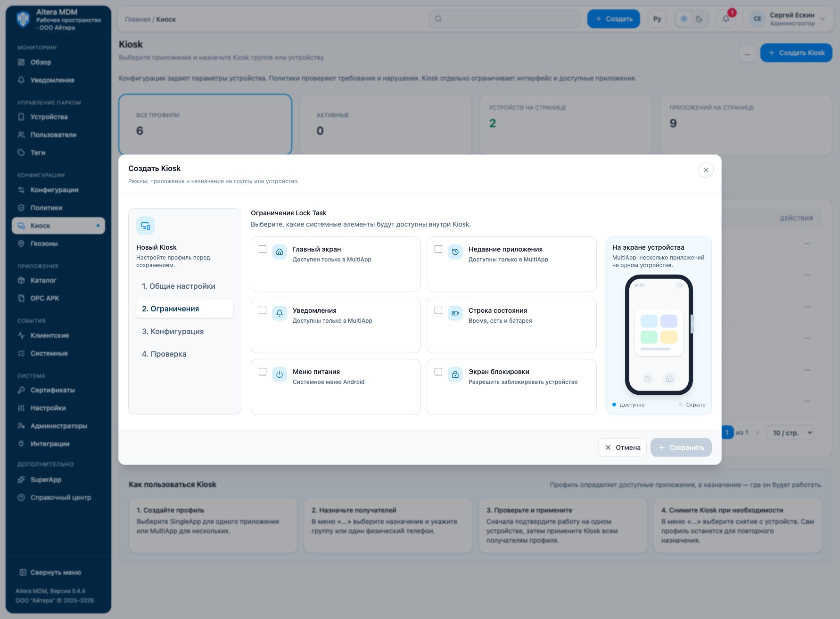Close the Создать Kiosk dialog
Viewport: 840px width, 619px height.
point(706,170)
